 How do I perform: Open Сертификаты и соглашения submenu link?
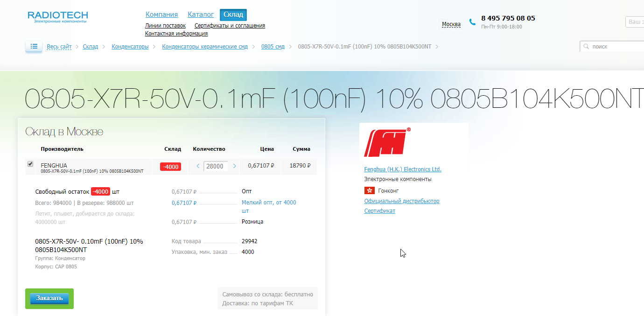[x=230, y=26]
